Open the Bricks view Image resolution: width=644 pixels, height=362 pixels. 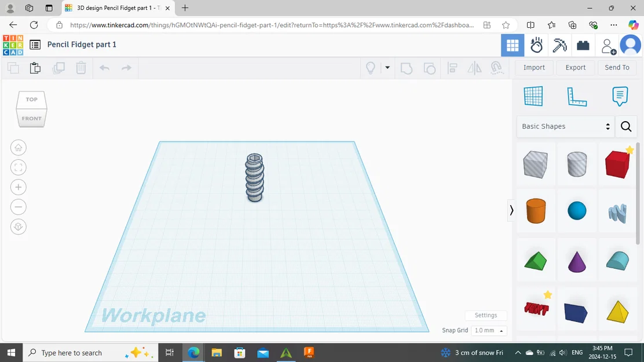[x=583, y=45]
